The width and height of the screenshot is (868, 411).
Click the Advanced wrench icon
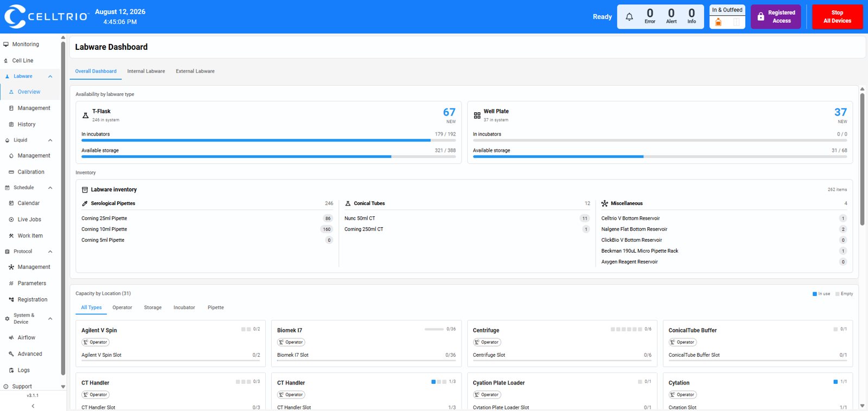coord(11,354)
